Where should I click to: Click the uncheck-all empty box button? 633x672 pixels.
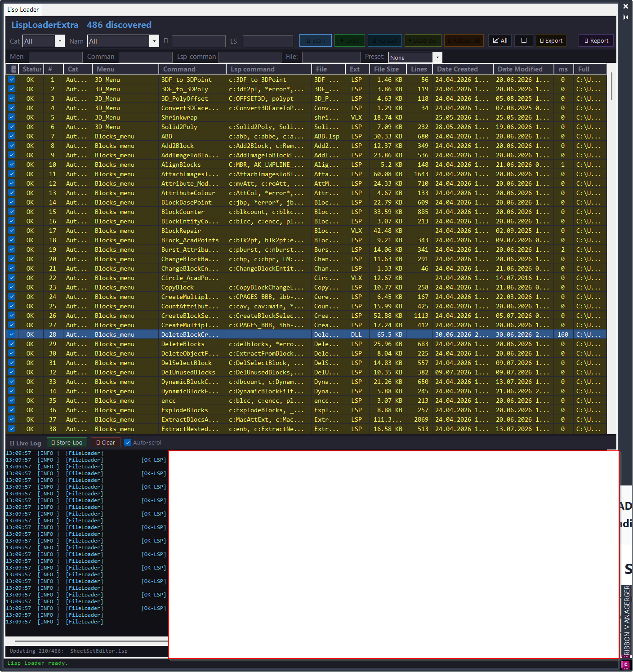(x=524, y=40)
